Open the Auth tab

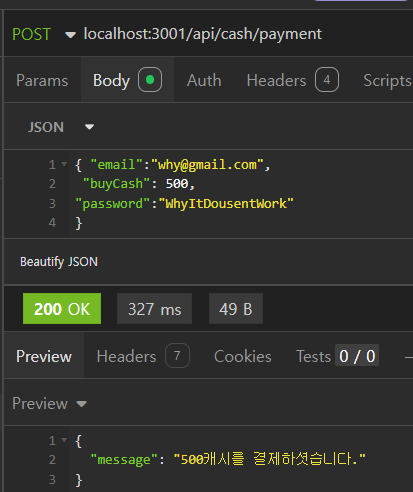[204, 80]
